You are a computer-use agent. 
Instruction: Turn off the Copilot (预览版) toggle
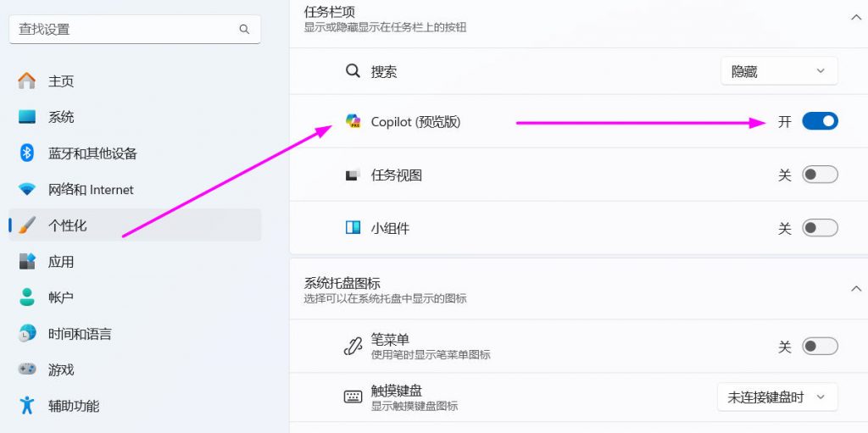(820, 121)
